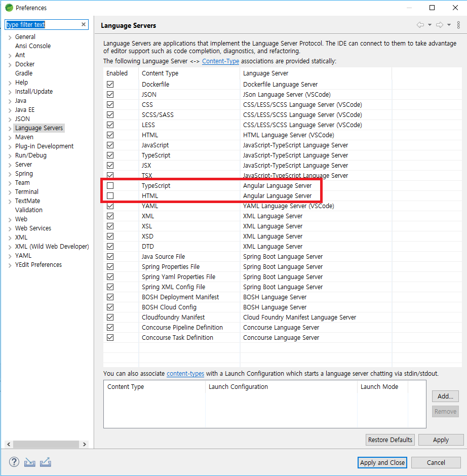Select the YAML Language Server (VSCode) cell
467x476 pixels.
(x=289, y=206)
